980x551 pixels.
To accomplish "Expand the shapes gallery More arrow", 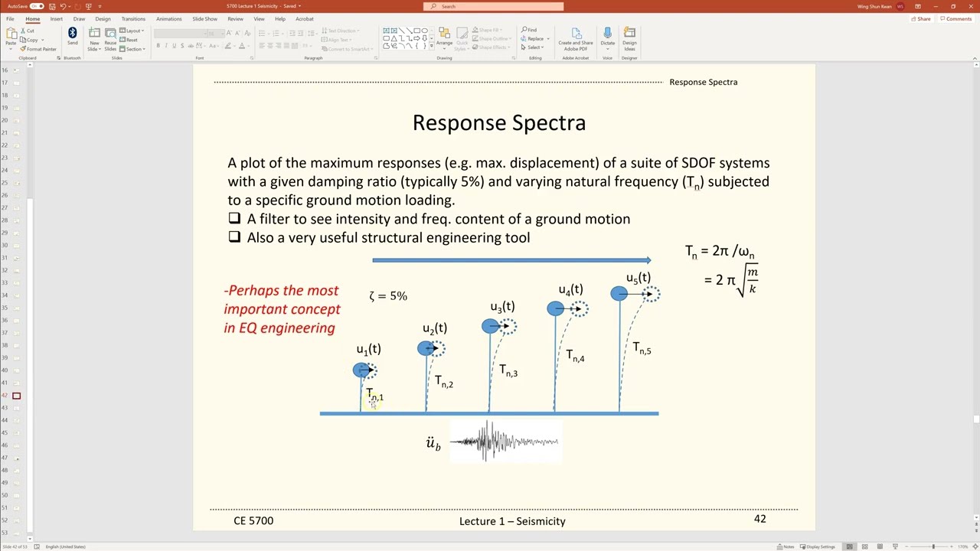I will click(x=432, y=47).
